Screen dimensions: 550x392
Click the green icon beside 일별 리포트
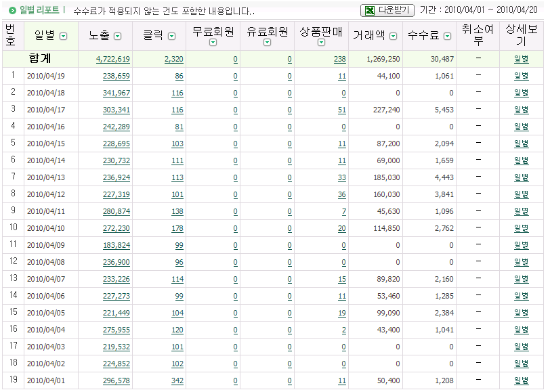[x=12, y=11]
